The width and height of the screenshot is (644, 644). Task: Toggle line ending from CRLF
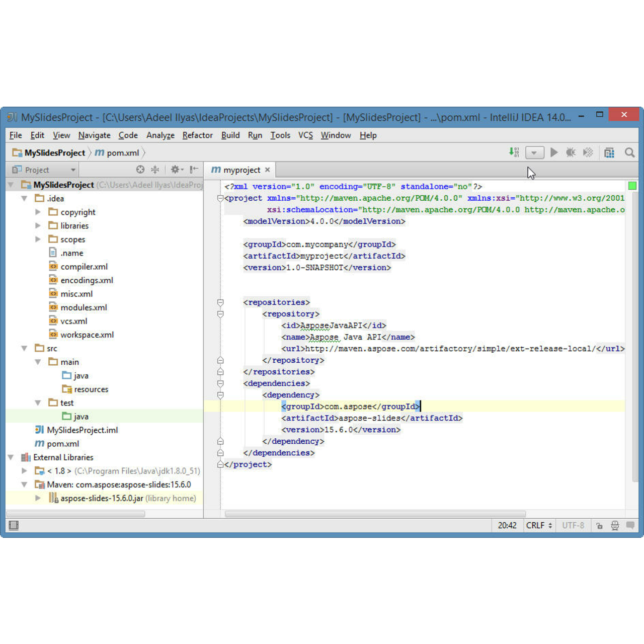click(535, 525)
